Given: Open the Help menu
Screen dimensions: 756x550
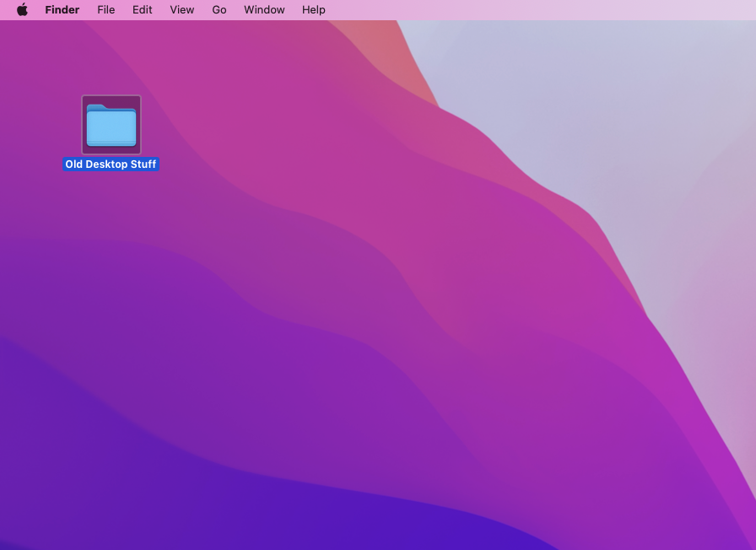Looking at the screenshot, I should click(x=313, y=9).
